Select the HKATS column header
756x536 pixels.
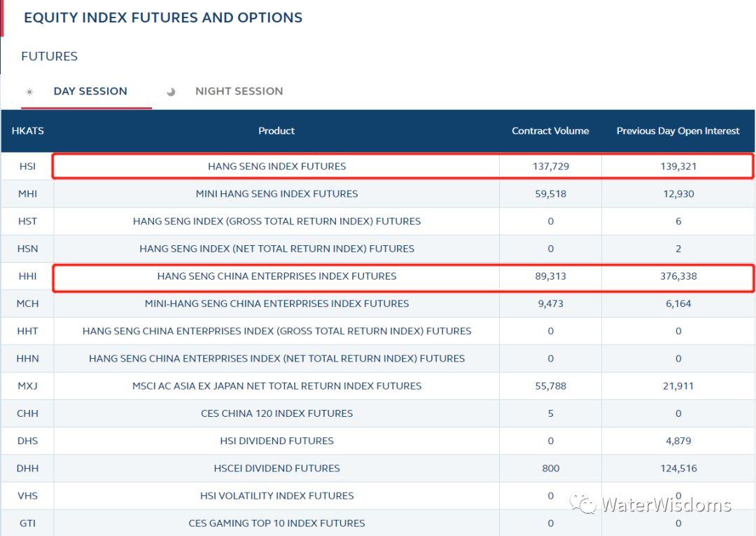(x=27, y=131)
